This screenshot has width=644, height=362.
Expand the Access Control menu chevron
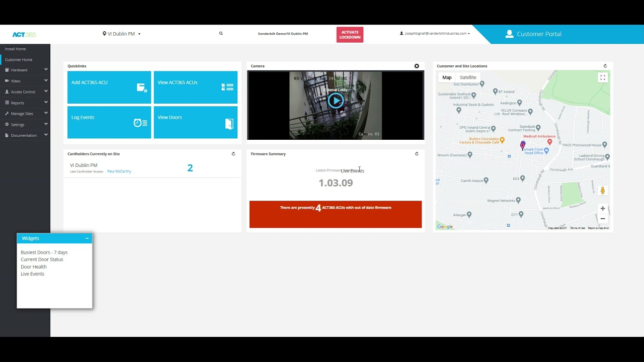coord(46,92)
